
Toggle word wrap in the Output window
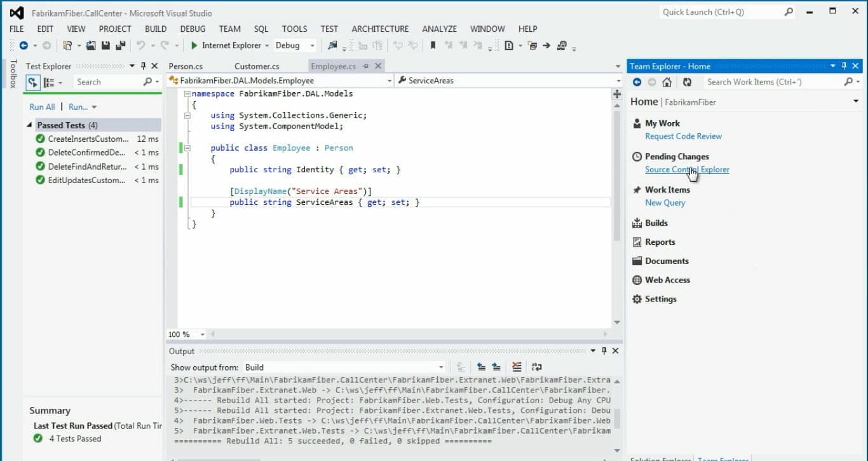(537, 367)
